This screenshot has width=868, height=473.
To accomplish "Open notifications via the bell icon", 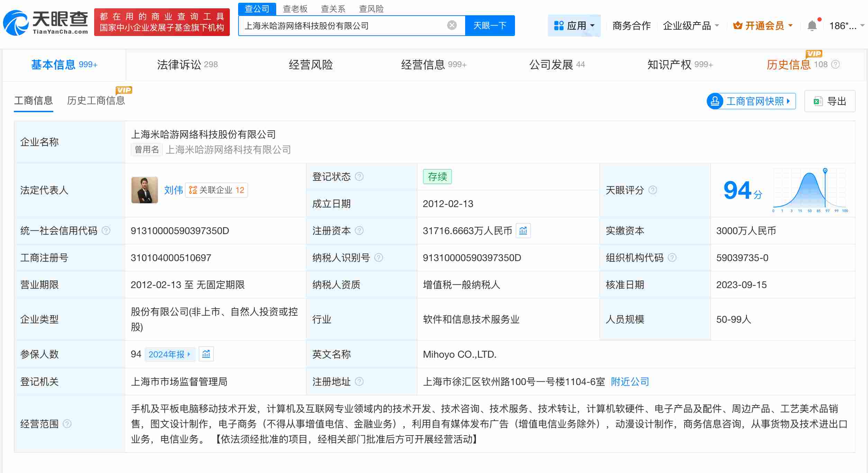I will click(x=812, y=25).
